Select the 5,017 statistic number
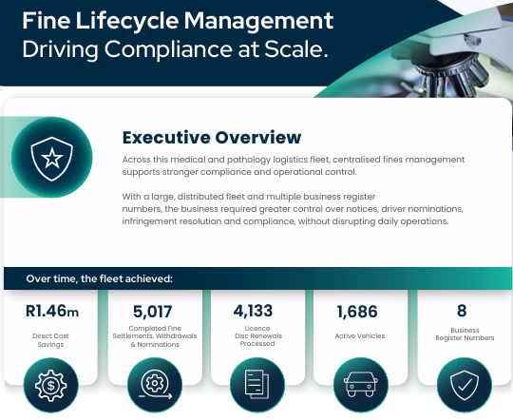513x420 pixels. click(152, 312)
